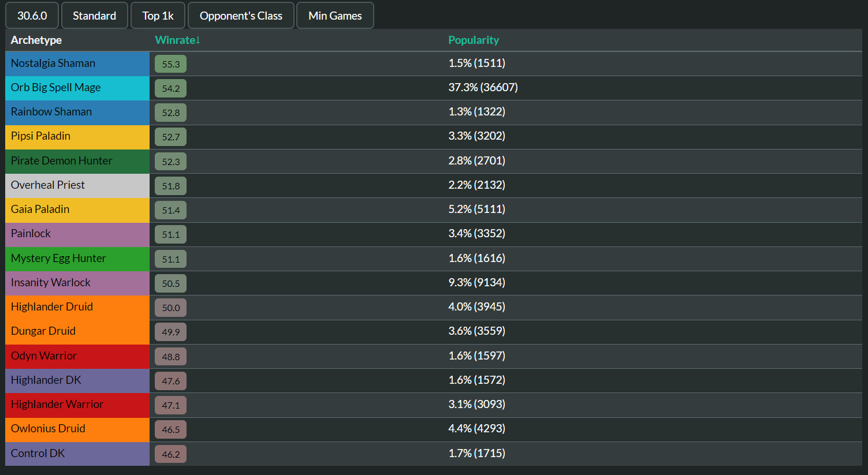This screenshot has height=475, width=868.
Task: Click the 46.2 winrate badge
Action: (x=170, y=454)
